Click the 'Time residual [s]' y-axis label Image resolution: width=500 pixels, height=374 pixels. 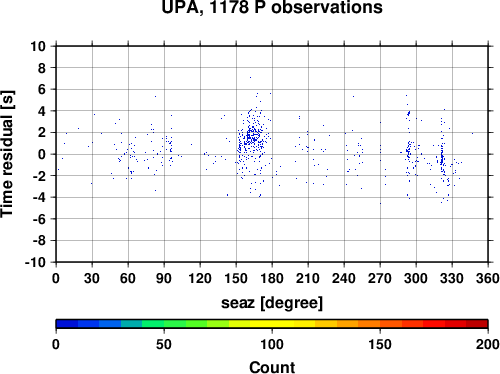pos(7,154)
